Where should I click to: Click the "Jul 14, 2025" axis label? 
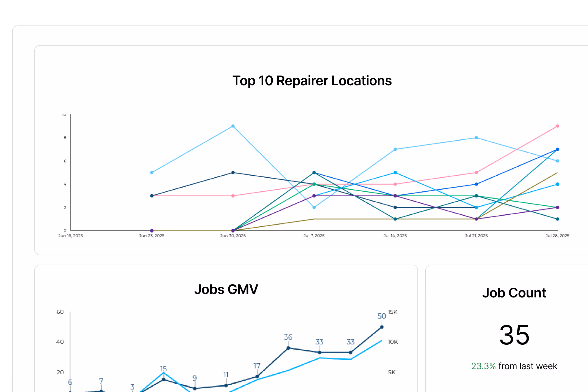coord(395,235)
